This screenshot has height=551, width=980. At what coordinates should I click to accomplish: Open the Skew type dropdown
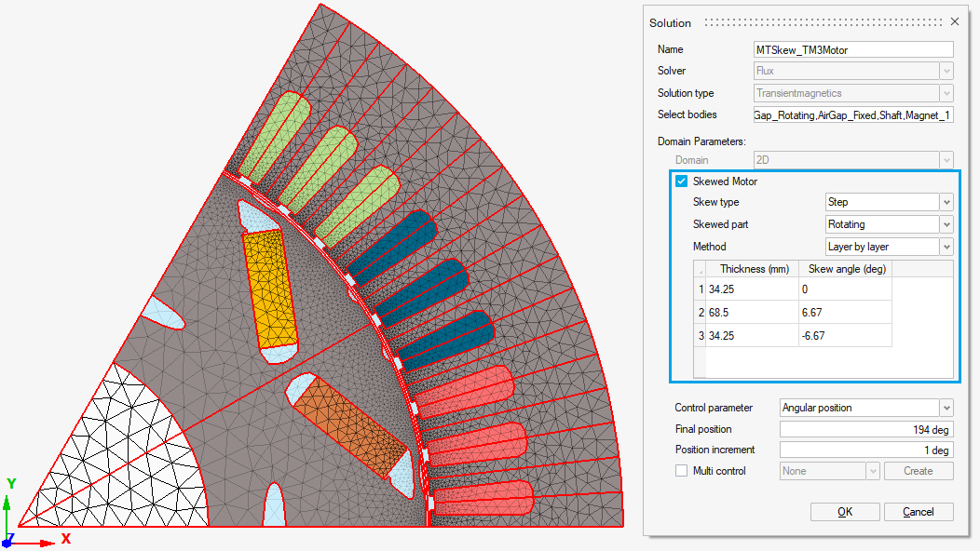[946, 202]
